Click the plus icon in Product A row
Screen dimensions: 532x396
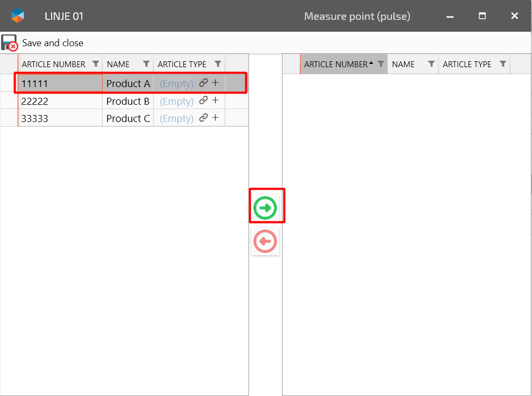[x=215, y=83]
